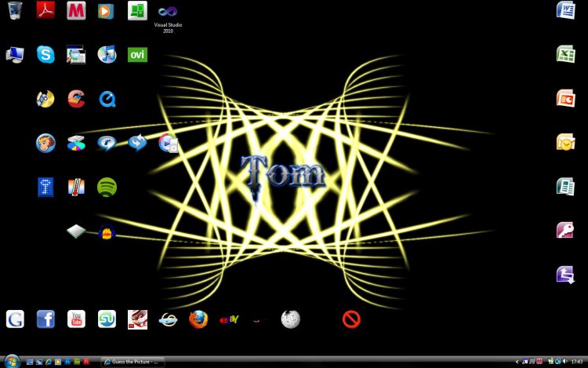Launch Mozilla Firefox from the desktop
This screenshot has height=368, width=588.
coord(198,319)
